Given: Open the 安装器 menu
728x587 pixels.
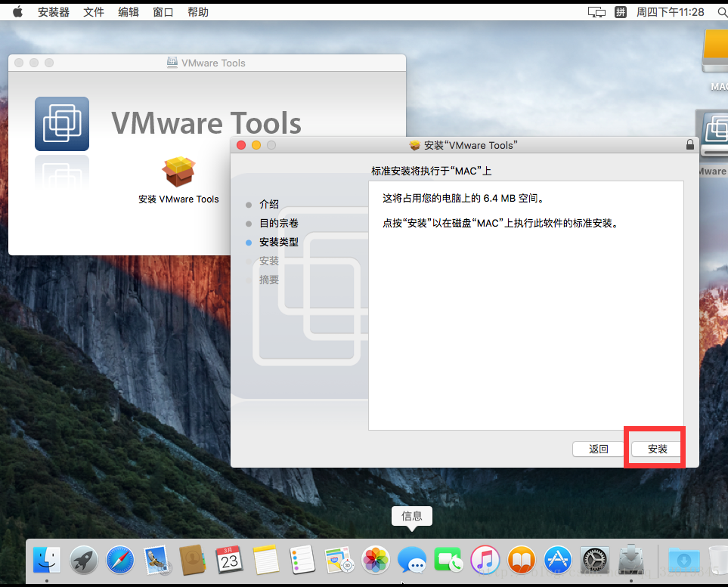Looking at the screenshot, I should coord(54,12).
